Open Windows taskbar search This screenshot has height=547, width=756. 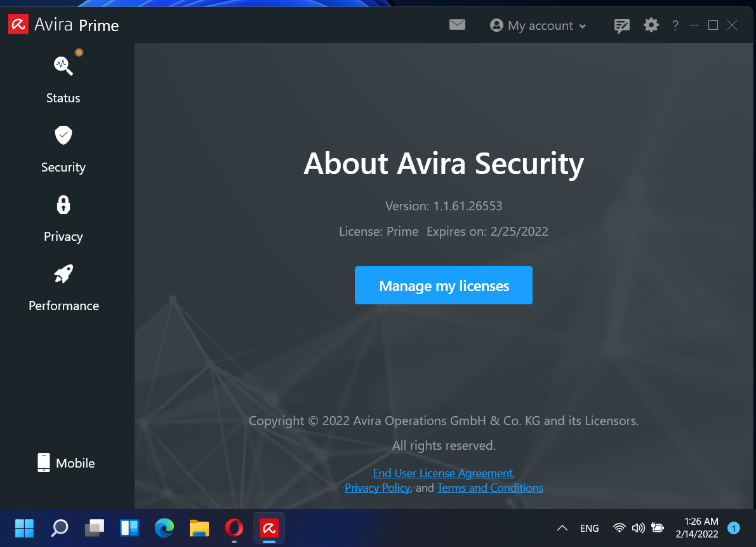pyautogui.click(x=59, y=528)
